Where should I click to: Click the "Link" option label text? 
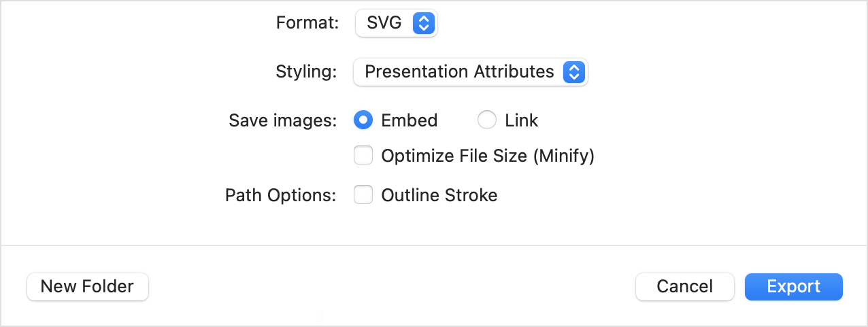521,121
